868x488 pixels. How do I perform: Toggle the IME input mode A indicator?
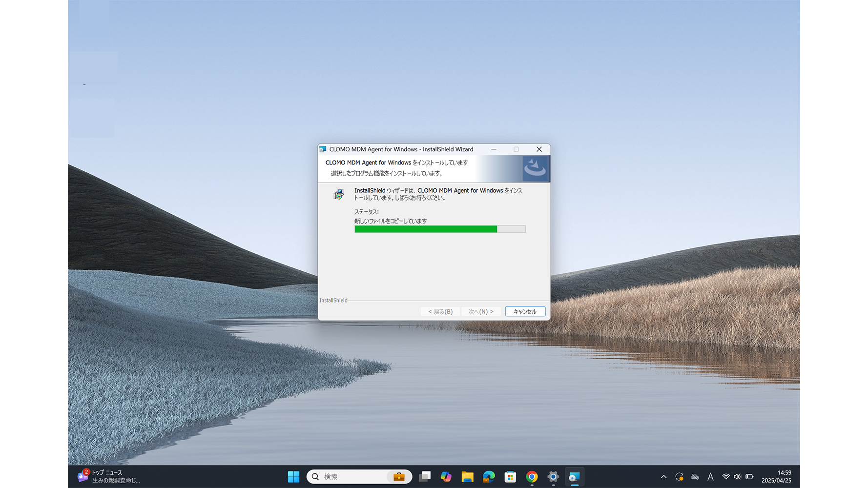tap(710, 477)
